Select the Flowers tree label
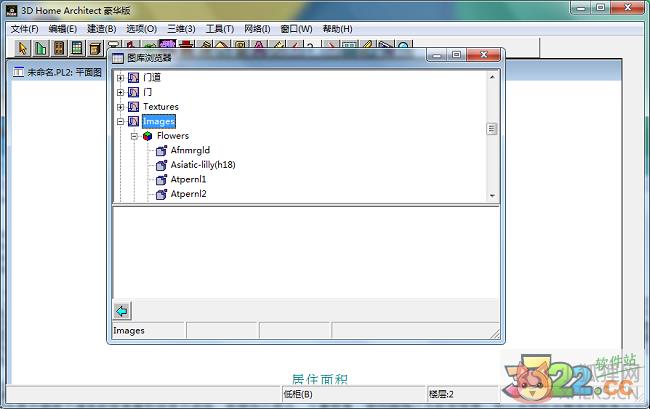The width and height of the screenshot is (650, 409). (173, 136)
